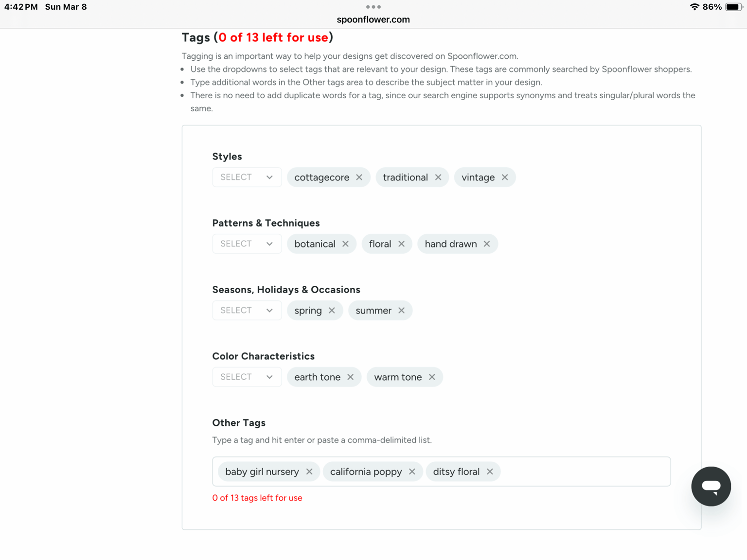
Task: Remove the cottagecore tag
Action: point(359,177)
